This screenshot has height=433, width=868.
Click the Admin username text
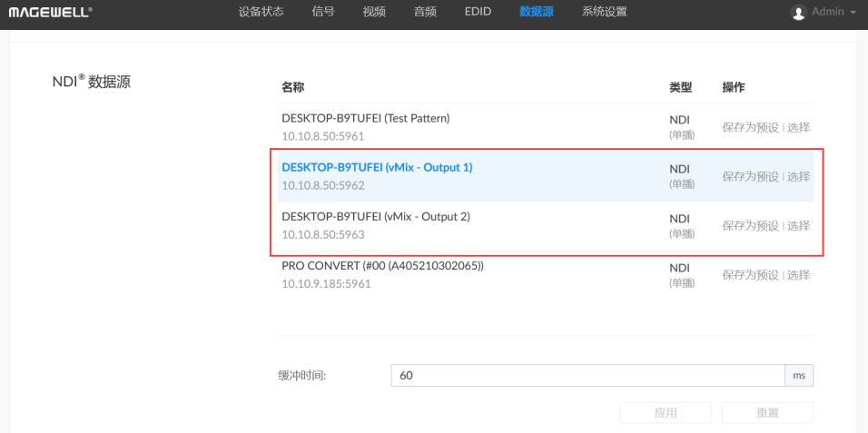pyautogui.click(x=827, y=12)
